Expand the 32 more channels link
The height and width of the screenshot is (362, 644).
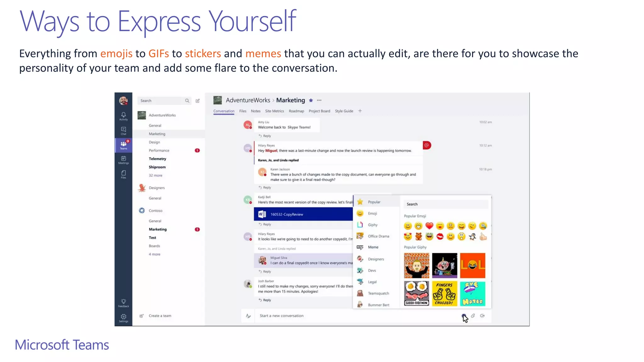tap(155, 175)
